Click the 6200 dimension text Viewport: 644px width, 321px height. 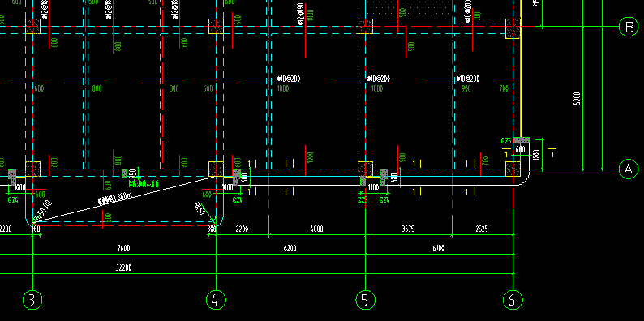point(290,248)
